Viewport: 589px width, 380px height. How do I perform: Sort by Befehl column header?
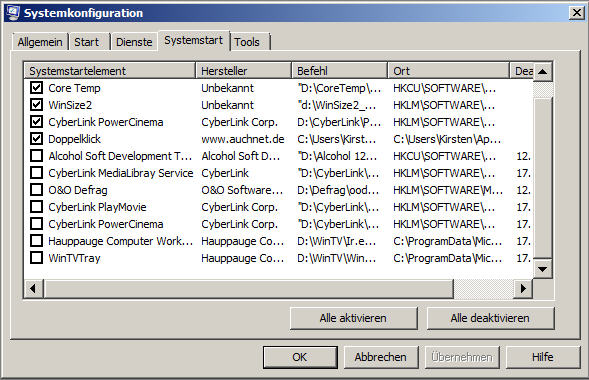[x=340, y=71]
